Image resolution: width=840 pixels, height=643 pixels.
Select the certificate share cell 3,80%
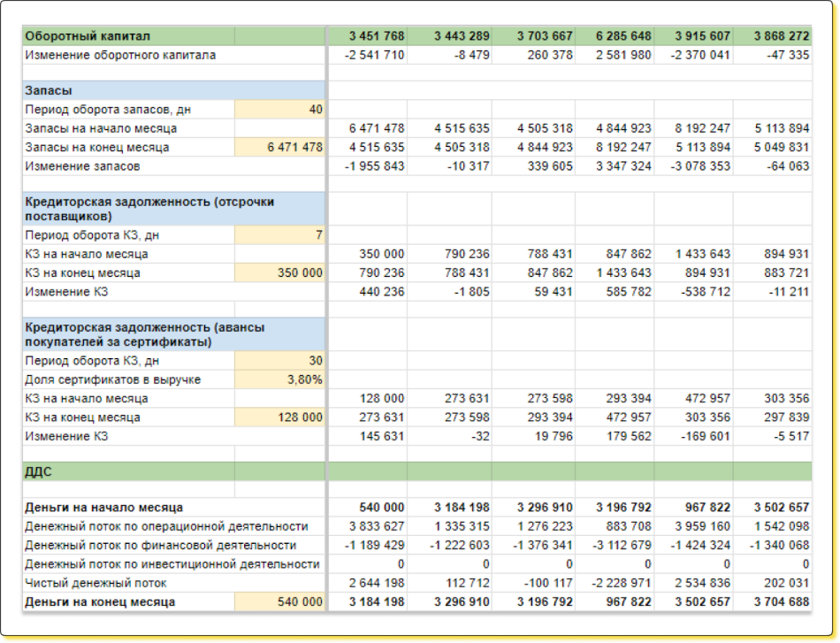(279, 379)
